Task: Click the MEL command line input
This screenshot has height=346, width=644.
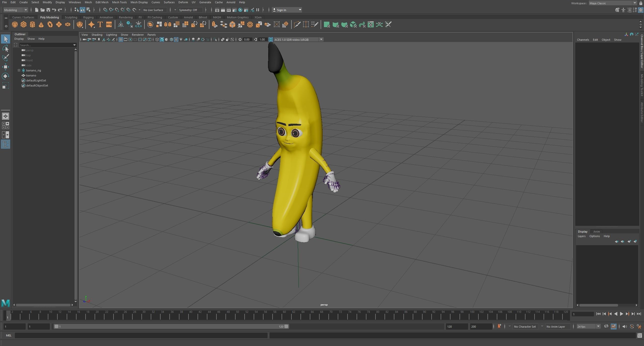Action: 141,335
